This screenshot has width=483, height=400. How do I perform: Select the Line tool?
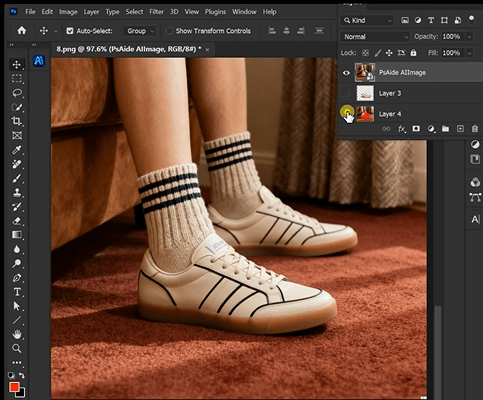[17, 320]
